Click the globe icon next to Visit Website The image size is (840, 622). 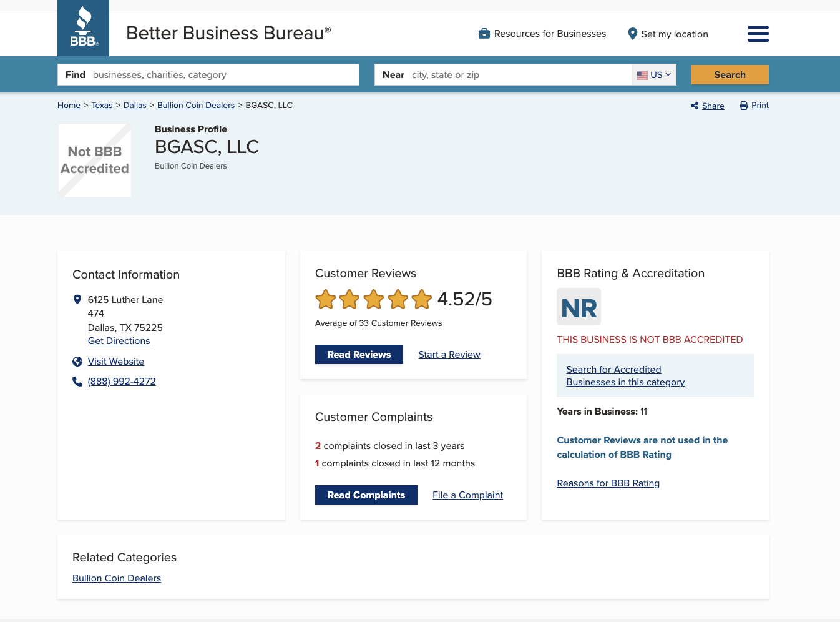[x=77, y=362]
